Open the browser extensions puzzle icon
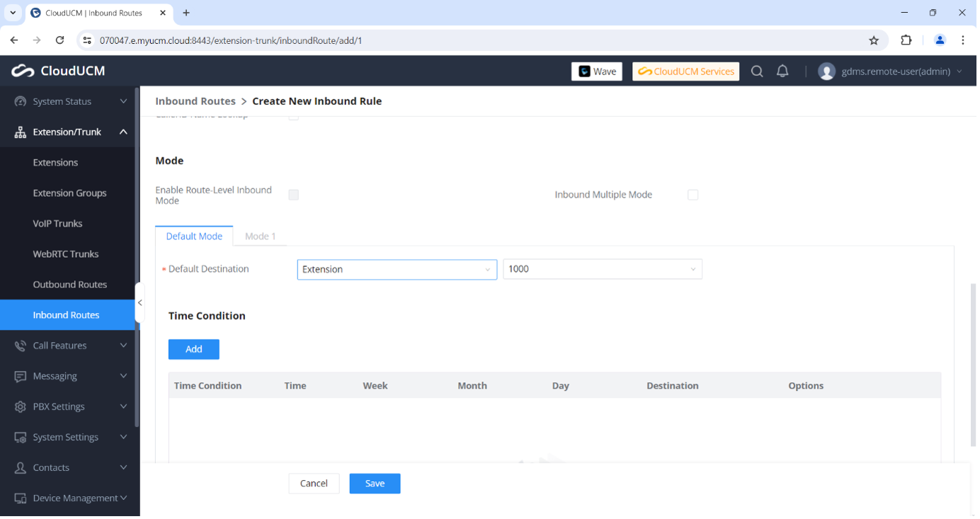Image resolution: width=980 pixels, height=519 pixels. (906, 40)
